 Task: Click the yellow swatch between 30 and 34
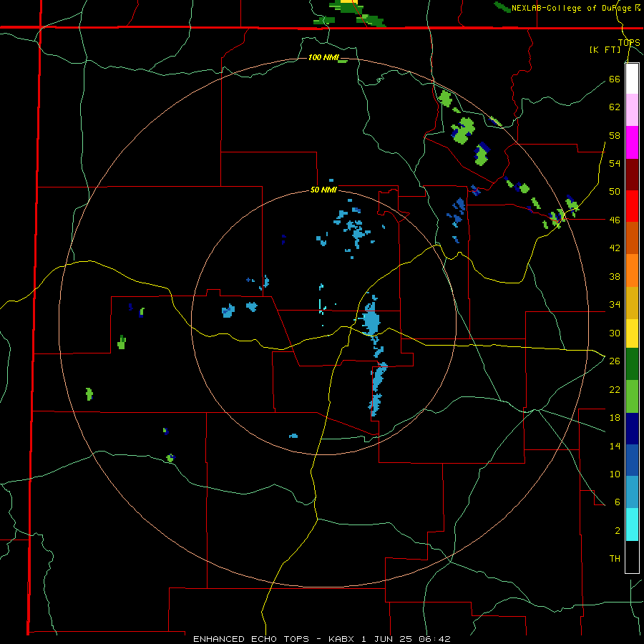[632, 333]
